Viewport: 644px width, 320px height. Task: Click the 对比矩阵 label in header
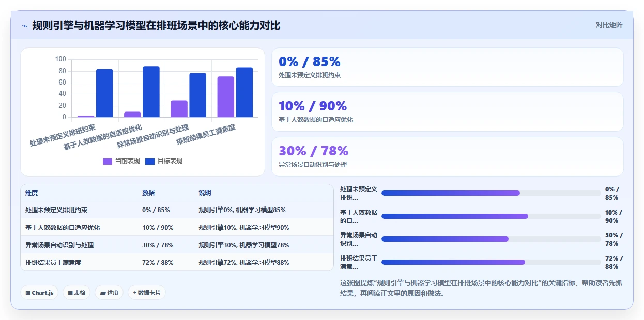[x=609, y=25]
